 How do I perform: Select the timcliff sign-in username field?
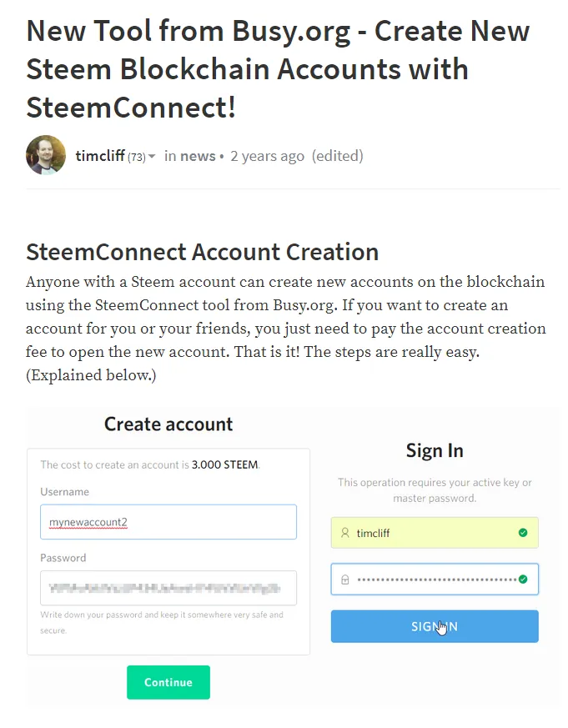[435, 533]
